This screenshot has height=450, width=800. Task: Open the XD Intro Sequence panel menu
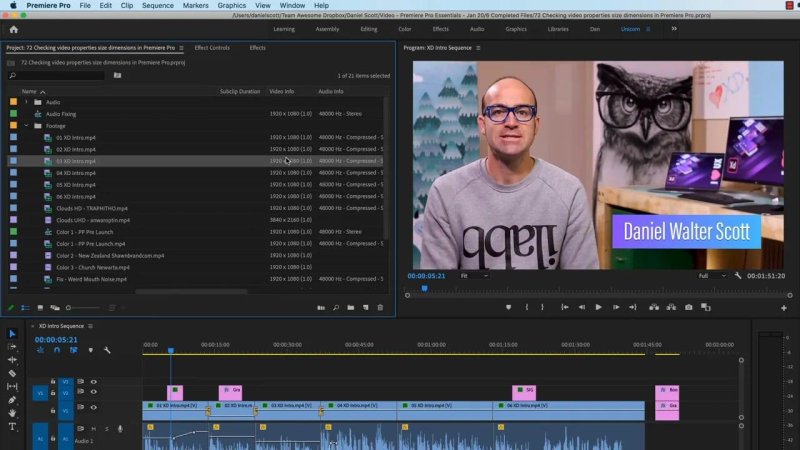90,326
